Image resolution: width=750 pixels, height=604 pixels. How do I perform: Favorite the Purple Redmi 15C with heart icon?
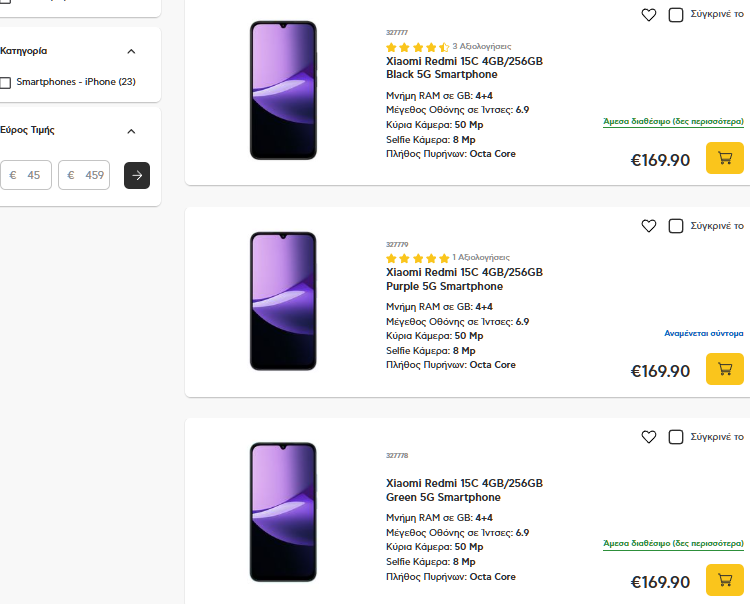649,226
